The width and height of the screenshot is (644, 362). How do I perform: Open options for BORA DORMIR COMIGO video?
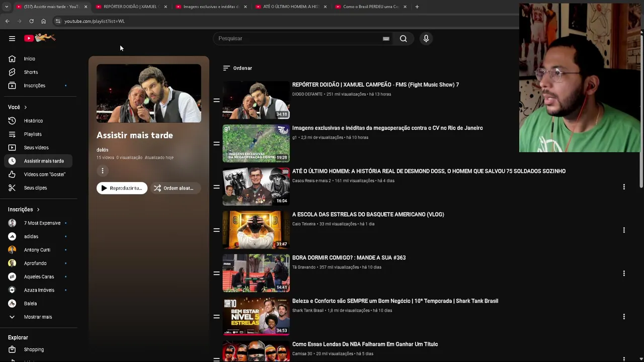(x=624, y=273)
